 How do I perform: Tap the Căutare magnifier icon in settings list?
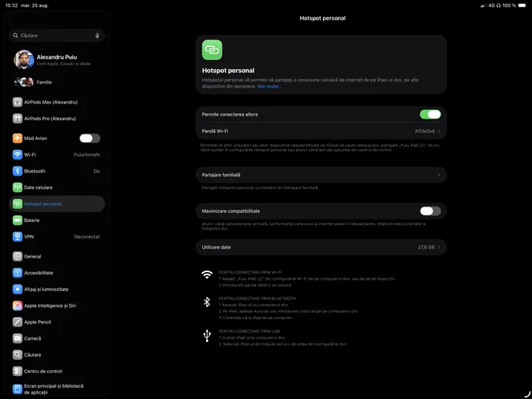click(x=17, y=355)
